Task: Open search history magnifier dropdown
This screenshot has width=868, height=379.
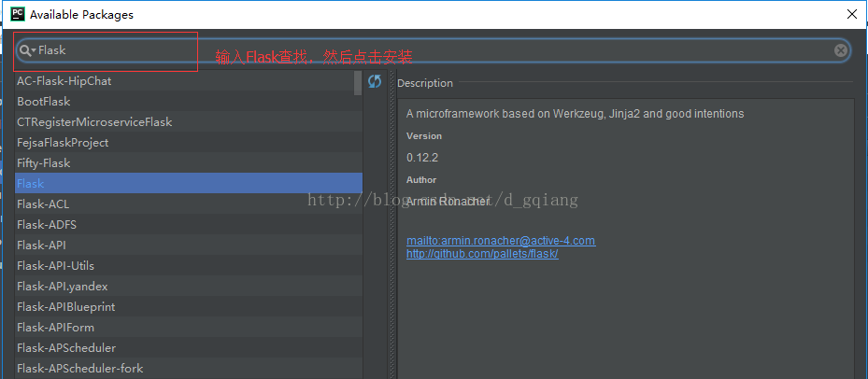Action: point(27,50)
